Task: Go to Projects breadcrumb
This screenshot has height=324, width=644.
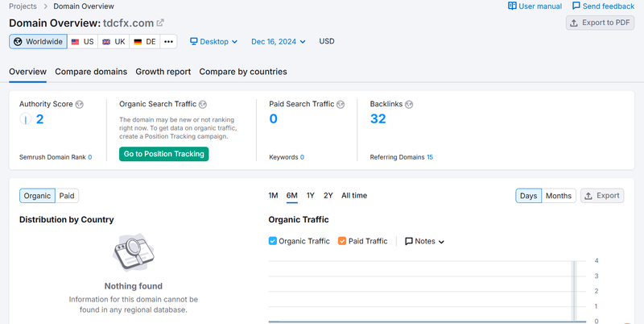Action: pos(23,6)
